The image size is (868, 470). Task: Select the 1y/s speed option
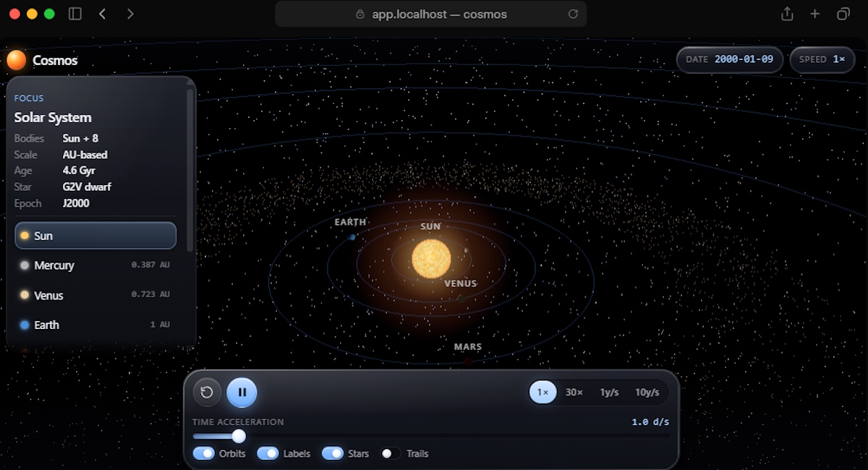pos(609,392)
